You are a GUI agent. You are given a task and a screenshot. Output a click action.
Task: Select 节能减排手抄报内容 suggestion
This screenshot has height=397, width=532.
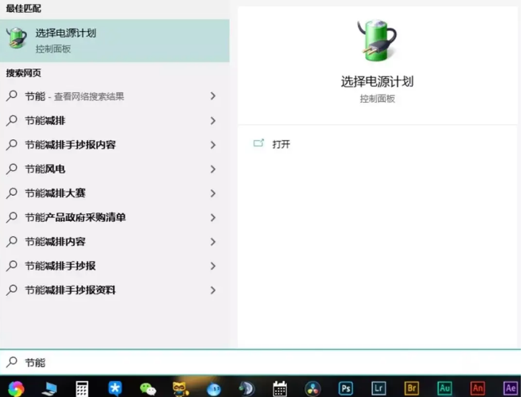coord(115,145)
